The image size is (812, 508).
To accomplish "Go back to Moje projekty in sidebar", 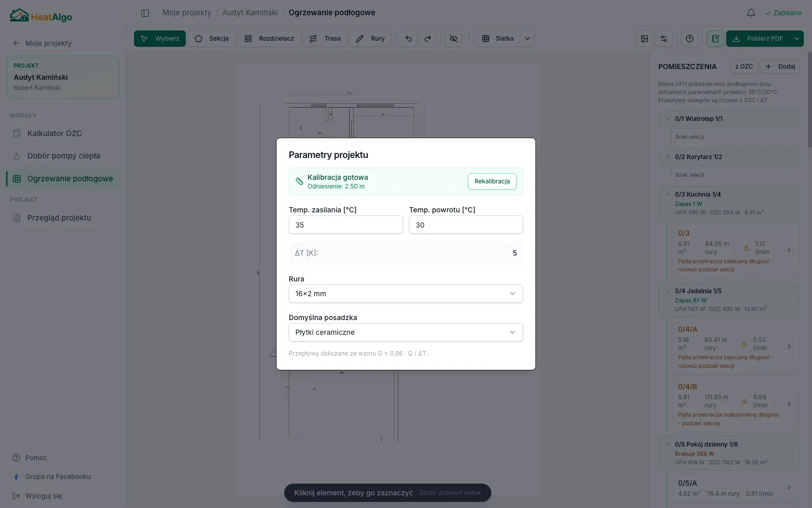I will [x=43, y=43].
